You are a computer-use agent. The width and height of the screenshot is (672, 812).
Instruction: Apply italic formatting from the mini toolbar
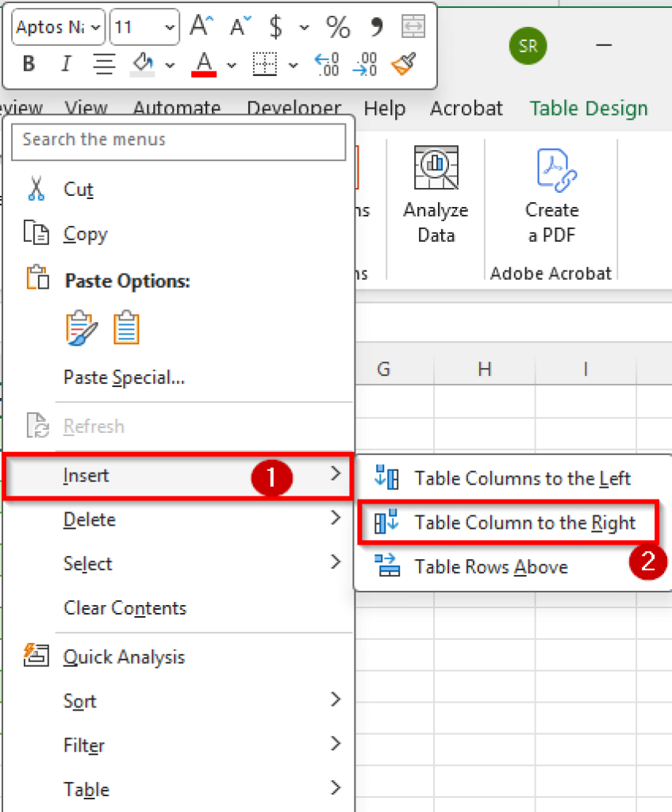pyautogui.click(x=66, y=63)
